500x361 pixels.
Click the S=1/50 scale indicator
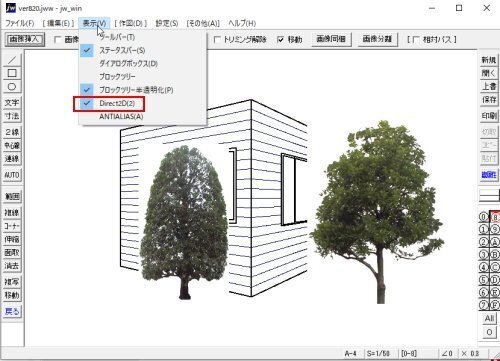(378, 353)
